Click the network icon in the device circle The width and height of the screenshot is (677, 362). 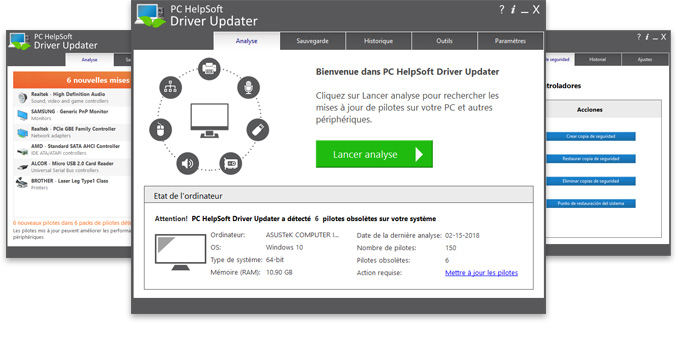pyautogui.click(x=171, y=87)
